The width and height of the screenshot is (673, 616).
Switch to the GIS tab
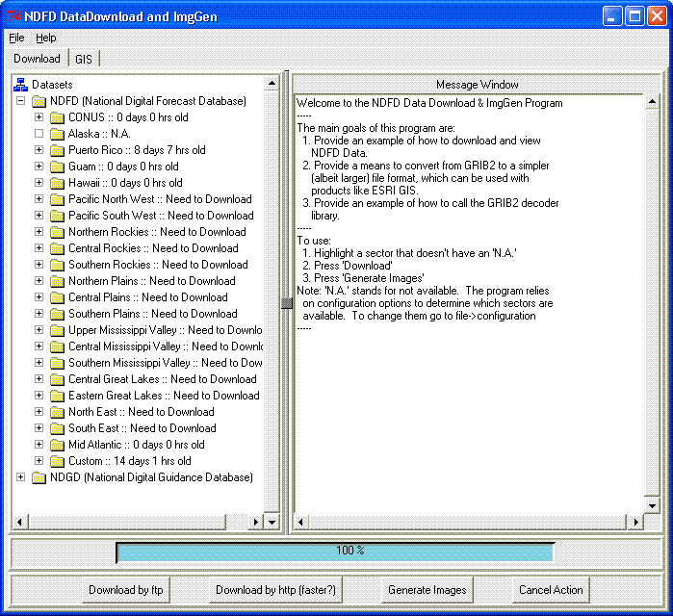[x=84, y=59]
